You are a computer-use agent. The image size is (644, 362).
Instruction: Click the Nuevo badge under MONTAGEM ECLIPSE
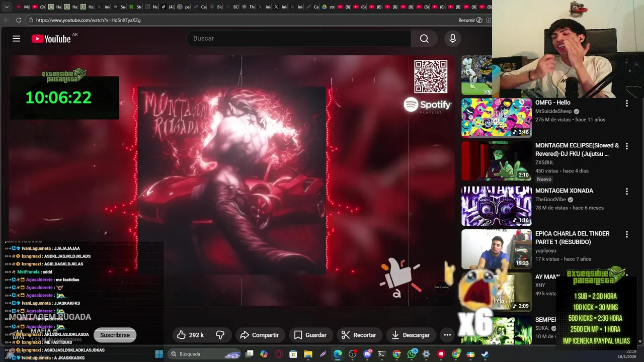[x=544, y=179]
